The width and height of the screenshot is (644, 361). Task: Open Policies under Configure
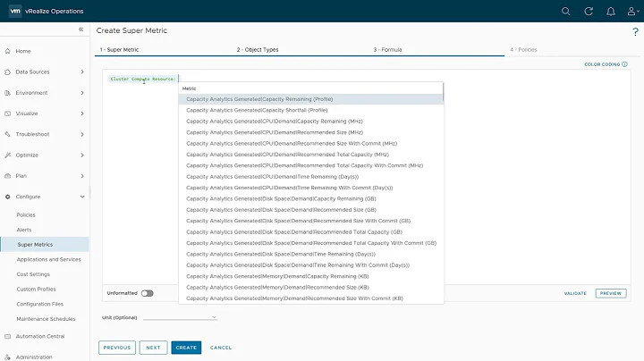click(26, 215)
